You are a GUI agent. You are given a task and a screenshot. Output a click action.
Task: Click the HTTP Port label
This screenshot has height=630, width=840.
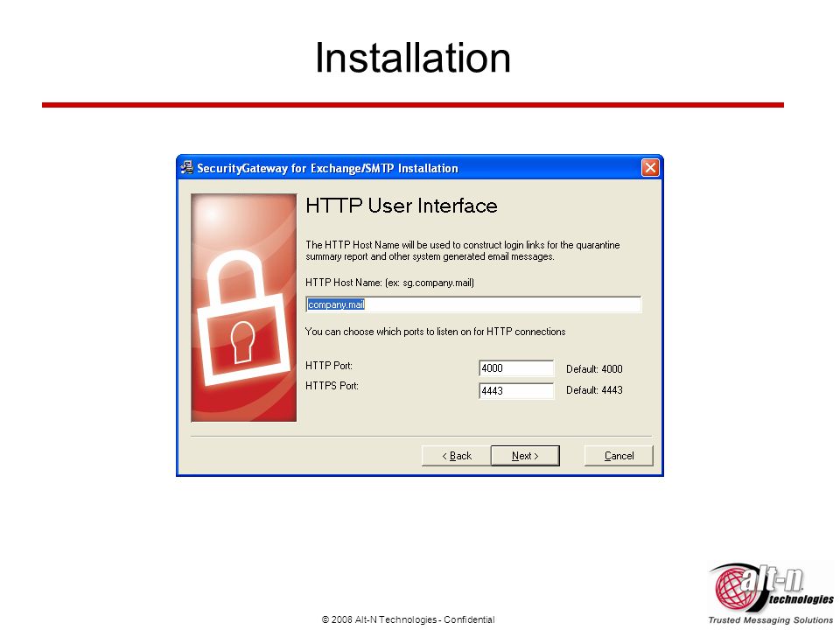(329, 366)
